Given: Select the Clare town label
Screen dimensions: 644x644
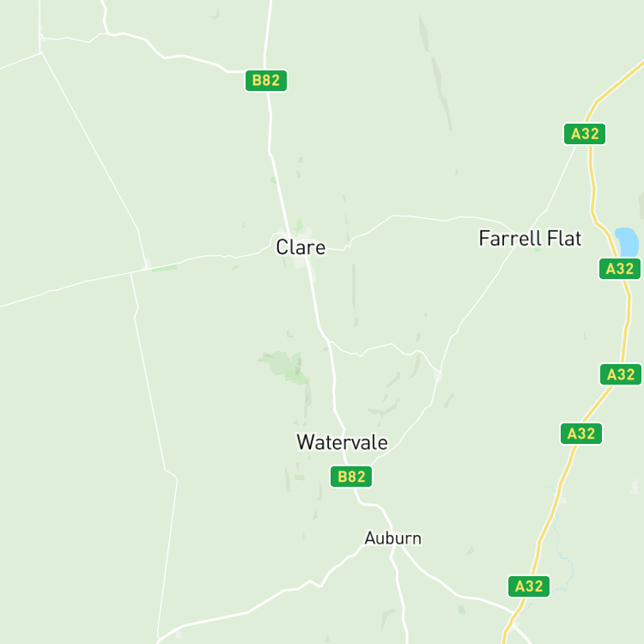Looking at the screenshot, I should [x=301, y=247].
